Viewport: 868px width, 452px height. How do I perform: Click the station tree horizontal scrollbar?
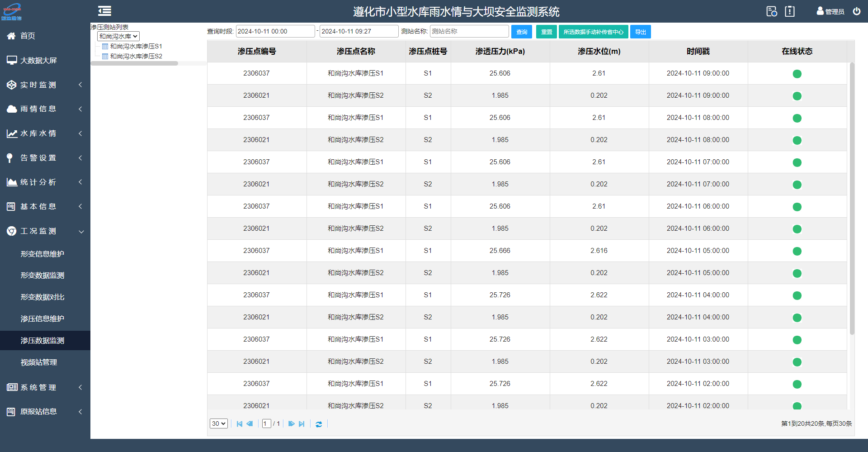(134, 63)
